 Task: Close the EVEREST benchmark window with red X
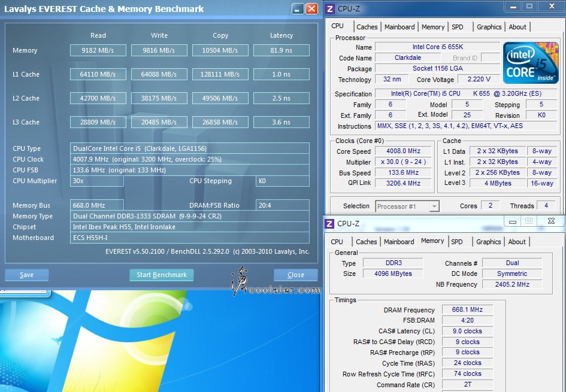(311, 8)
